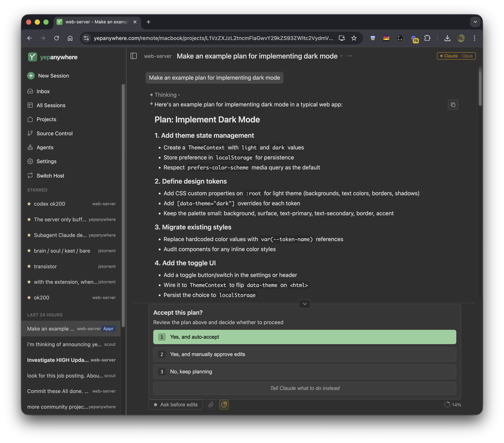Click the green New Session plus icon
Image resolution: width=504 pixels, height=443 pixels.
(x=31, y=75)
